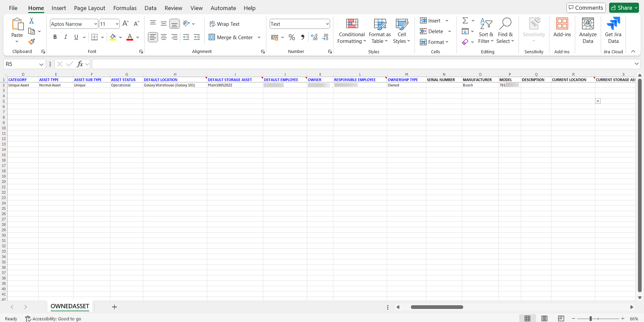Viewport: 644px width, 322px height.
Task: Toggle Italic formatting
Action: point(66,37)
